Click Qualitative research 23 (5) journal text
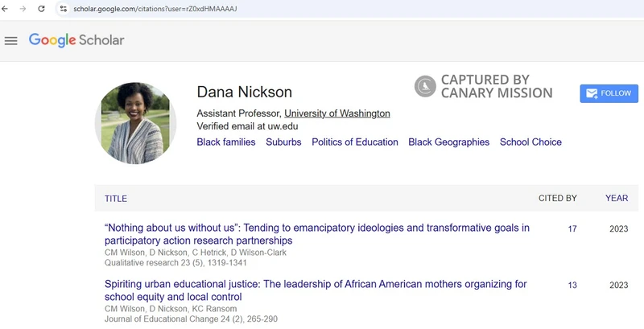This screenshot has width=644, height=329. [175, 262]
